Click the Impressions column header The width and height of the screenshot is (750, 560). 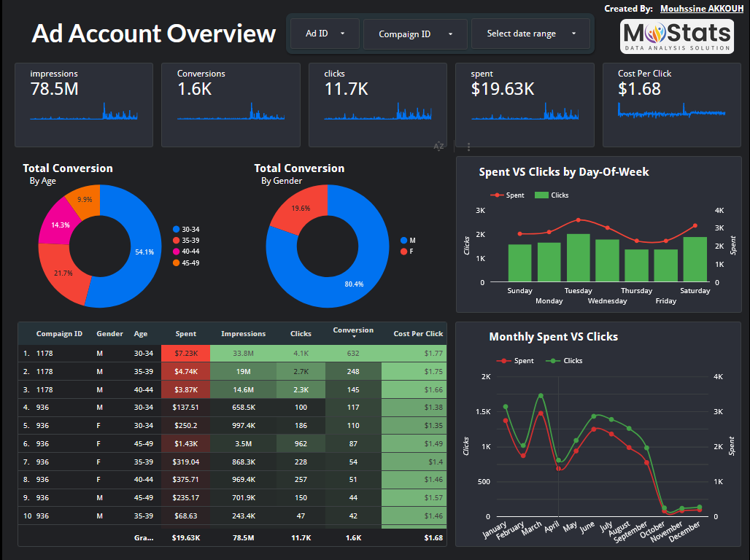(x=243, y=334)
